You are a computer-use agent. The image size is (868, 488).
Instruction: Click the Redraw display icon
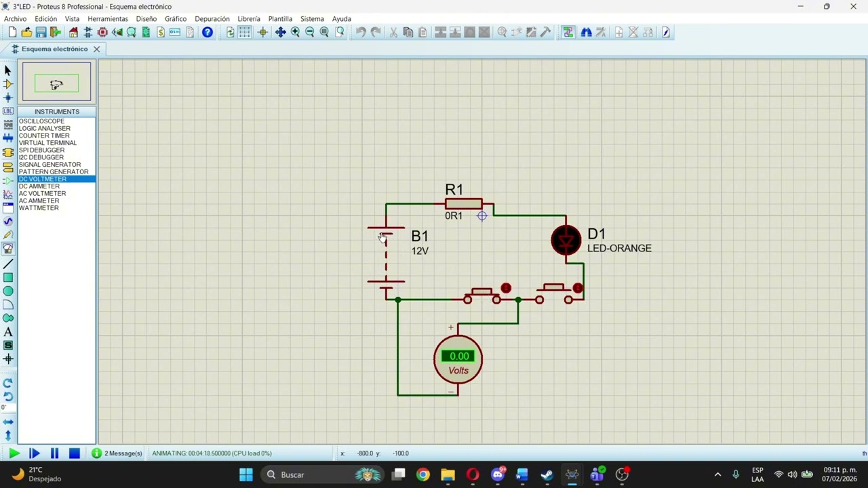point(231,33)
